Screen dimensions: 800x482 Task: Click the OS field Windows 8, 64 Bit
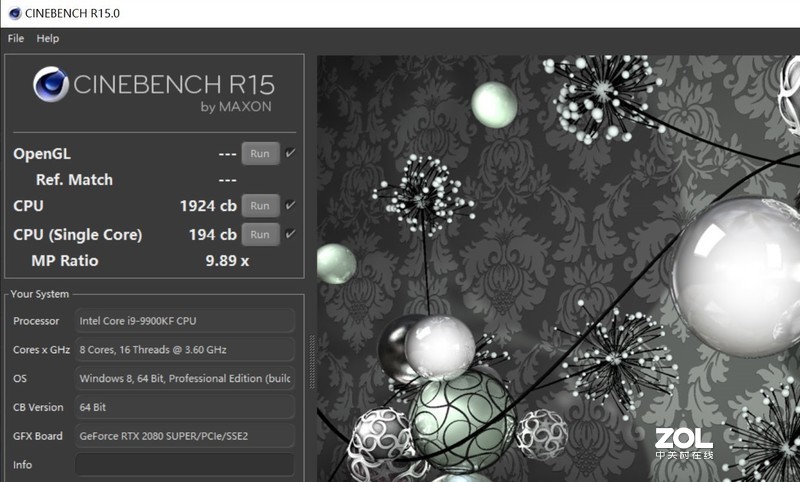pyautogui.click(x=185, y=378)
